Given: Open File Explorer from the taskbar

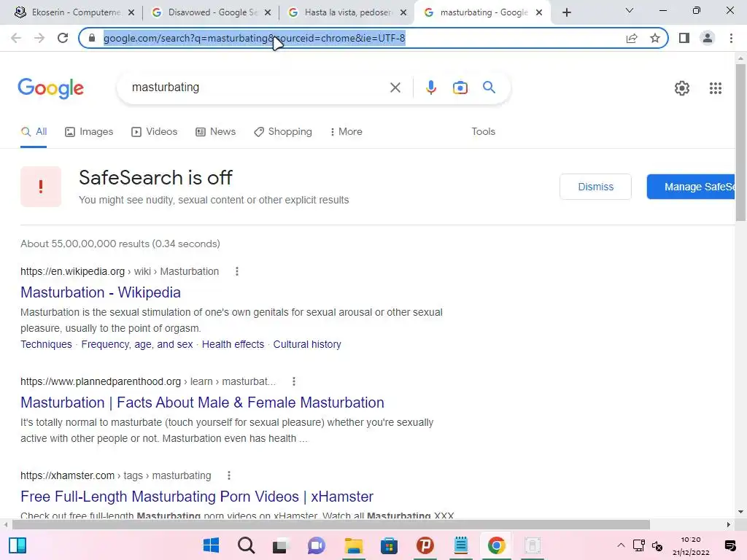Looking at the screenshot, I should click(x=354, y=545).
